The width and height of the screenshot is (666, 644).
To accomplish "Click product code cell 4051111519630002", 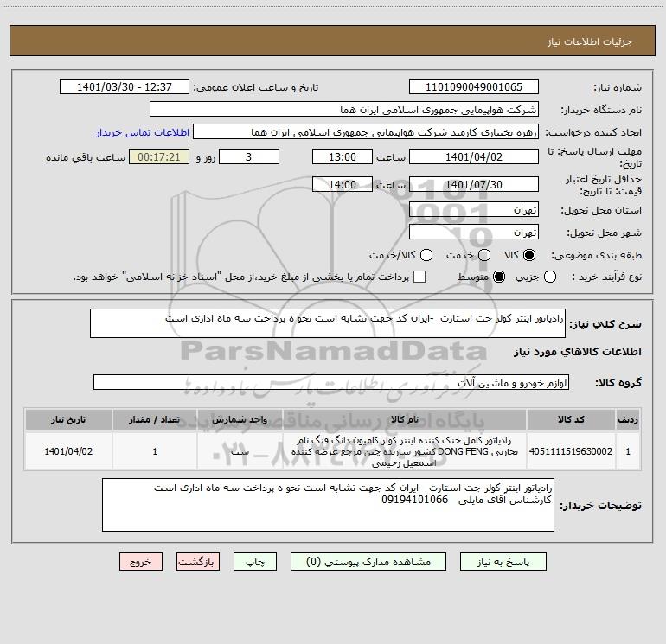I will (x=571, y=451).
